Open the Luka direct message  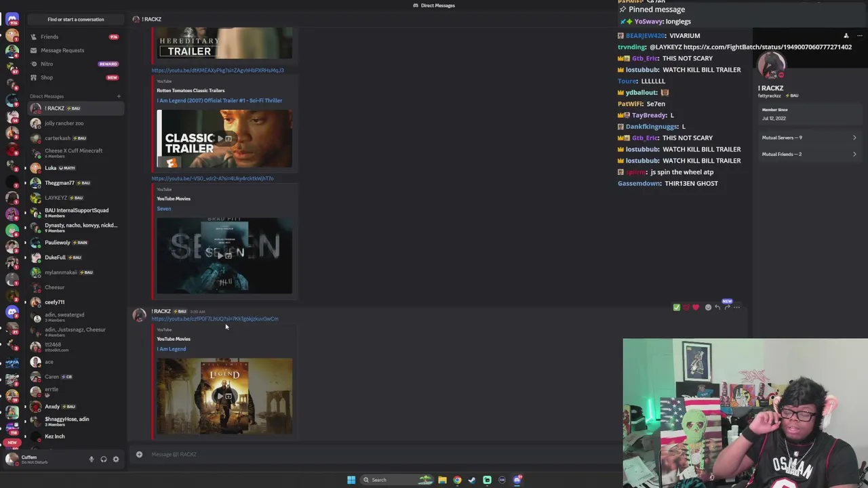tap(76, 168)
